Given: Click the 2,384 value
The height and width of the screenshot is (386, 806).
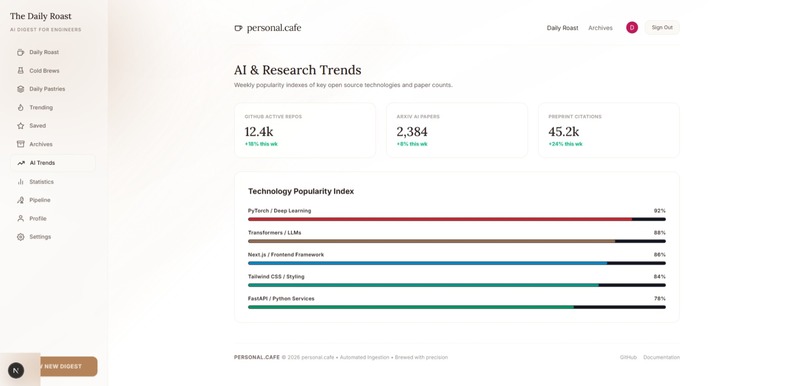Looking at the screenshot, I should click(x=412, y=132).
